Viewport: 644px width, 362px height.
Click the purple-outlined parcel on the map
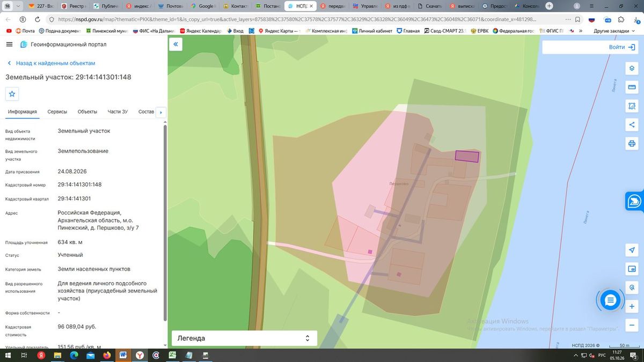(467, 156)
